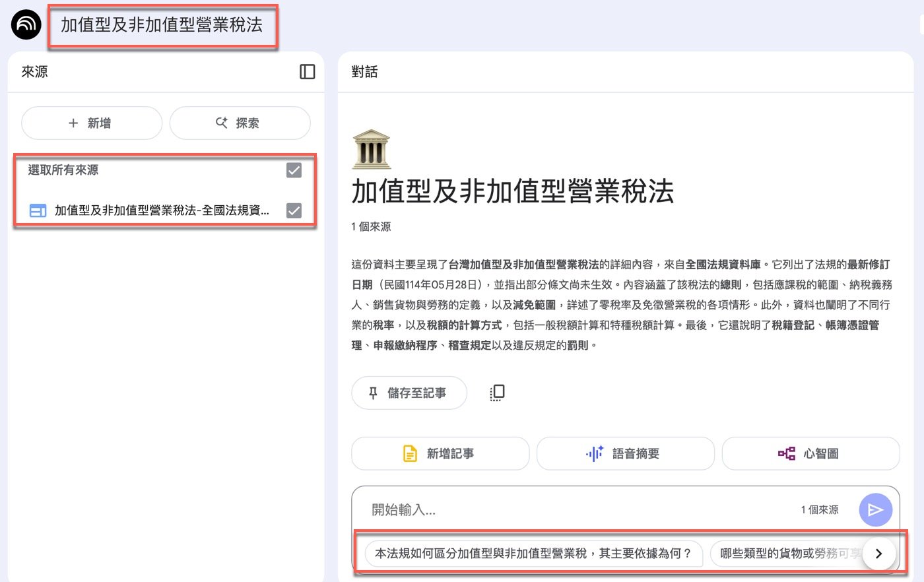Toggle the 選取所有來源 checkbox
This screenshot has height=582, width=924.
(294, 170)
